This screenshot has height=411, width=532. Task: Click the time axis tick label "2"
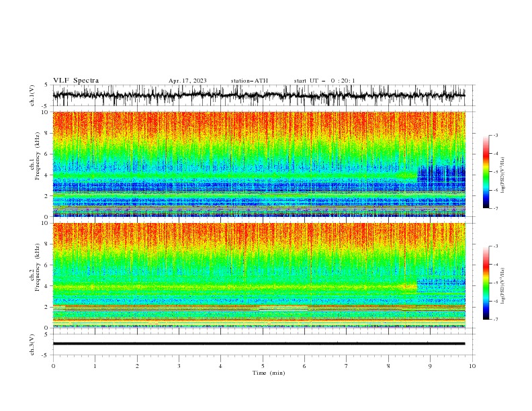pos(137,366)
